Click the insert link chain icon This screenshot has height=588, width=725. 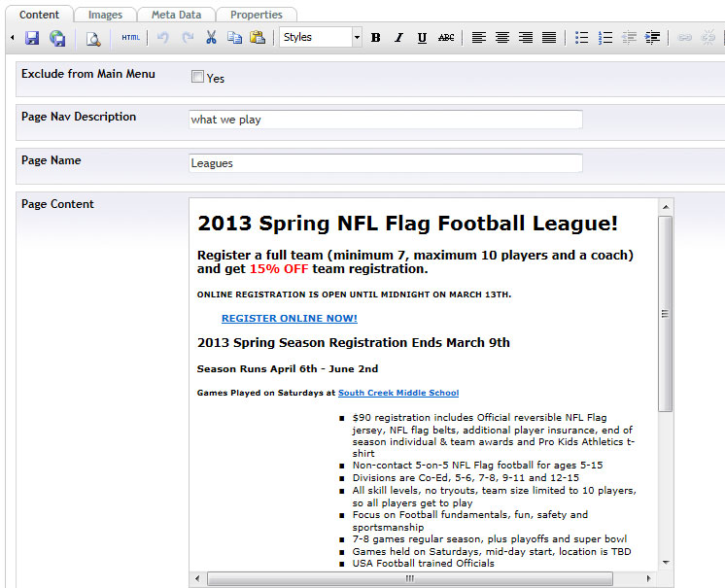[685, 38]
